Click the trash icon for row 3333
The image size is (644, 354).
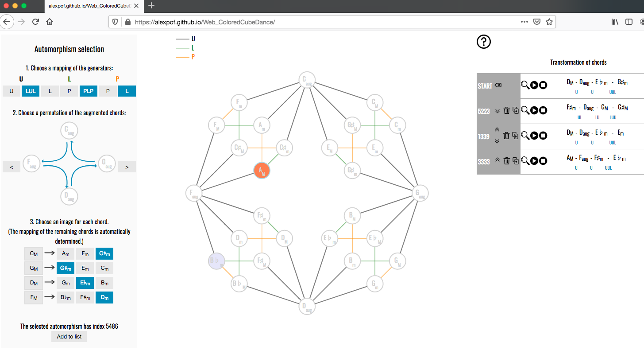point(507,161)
